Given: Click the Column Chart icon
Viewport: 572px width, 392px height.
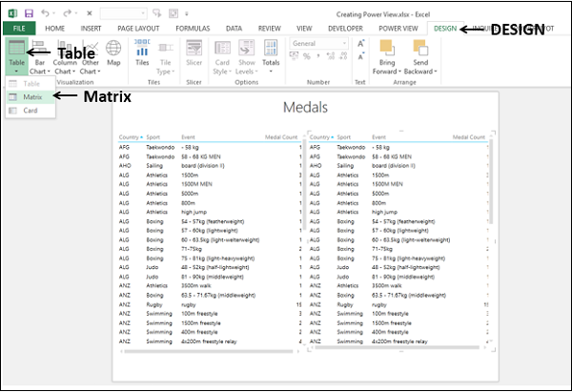Looking at the screenshot, I should pos(65,57).
